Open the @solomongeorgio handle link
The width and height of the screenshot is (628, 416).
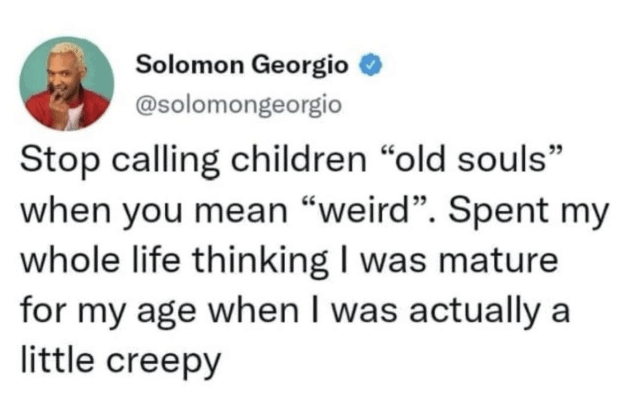coord(237,104)
